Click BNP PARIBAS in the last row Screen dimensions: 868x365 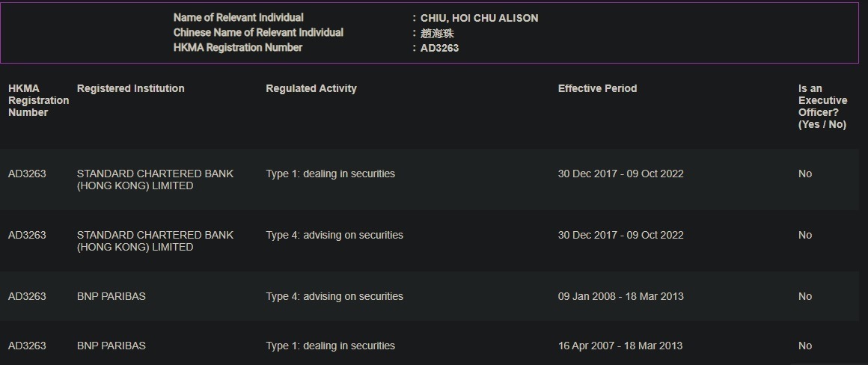(111, 346)
